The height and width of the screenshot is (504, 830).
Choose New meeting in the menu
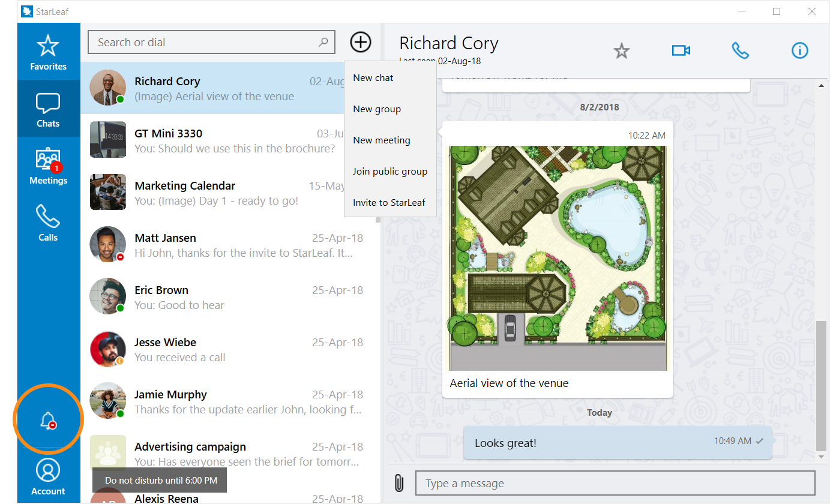tap(382, 140)
